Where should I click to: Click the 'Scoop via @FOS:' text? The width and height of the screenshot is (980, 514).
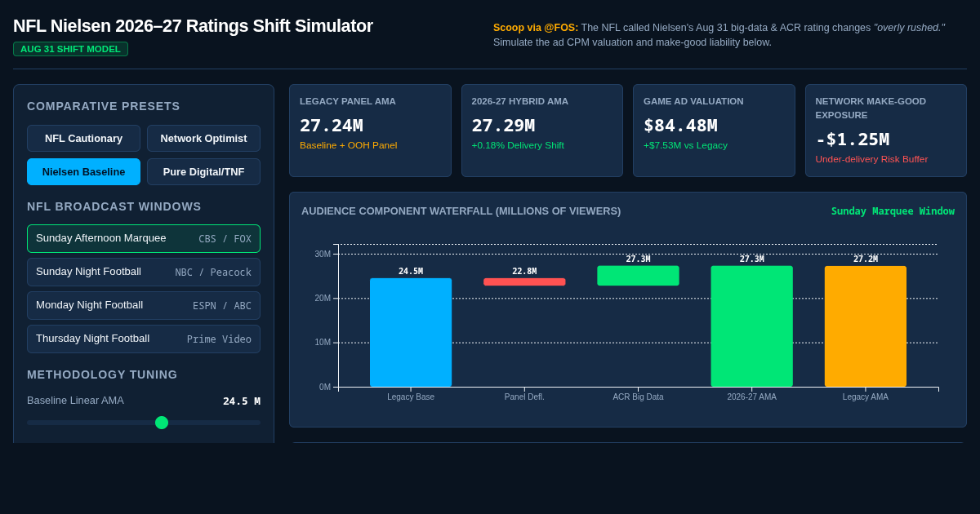click(536, 28)
